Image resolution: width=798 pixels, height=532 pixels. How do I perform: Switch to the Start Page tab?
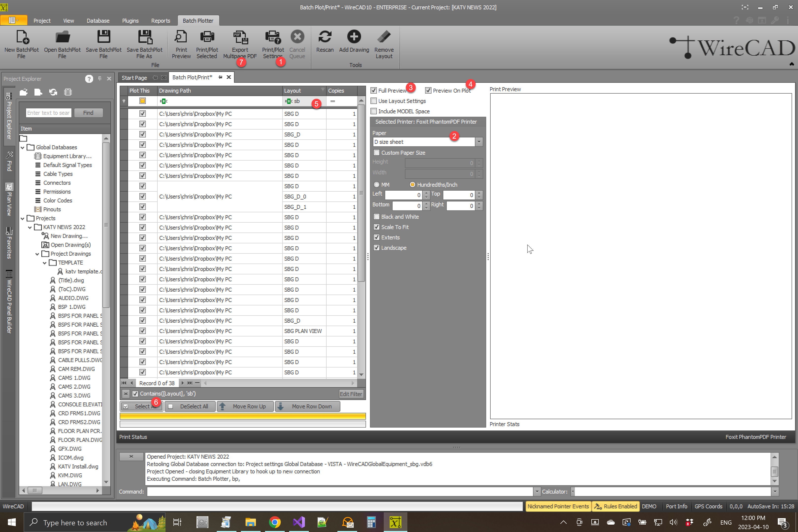(134, 78)
